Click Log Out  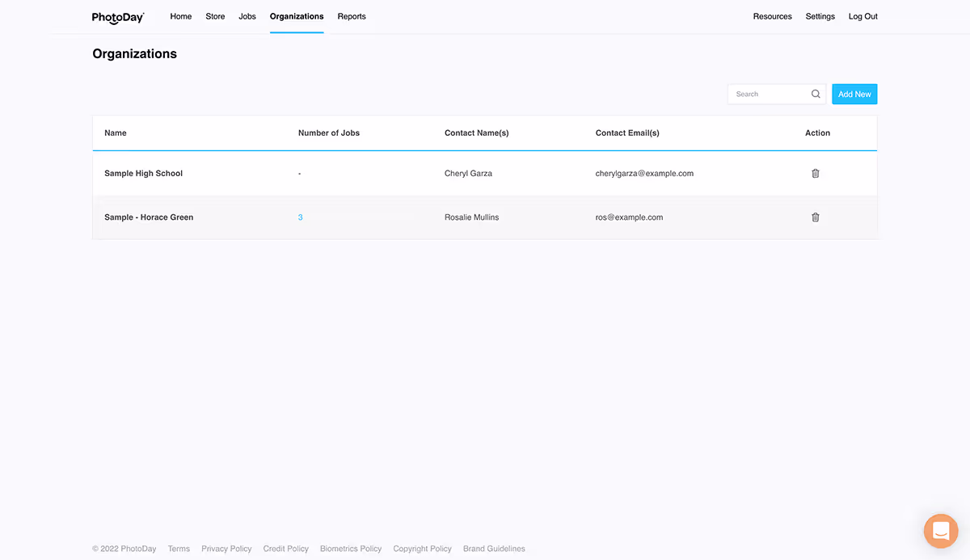[x=862, y=16]
